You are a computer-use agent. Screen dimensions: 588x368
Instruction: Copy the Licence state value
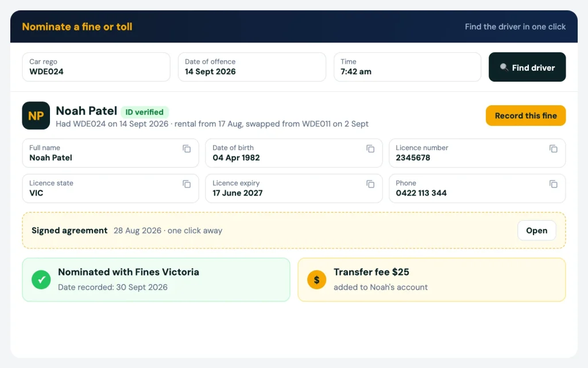[x=187, y=184]
